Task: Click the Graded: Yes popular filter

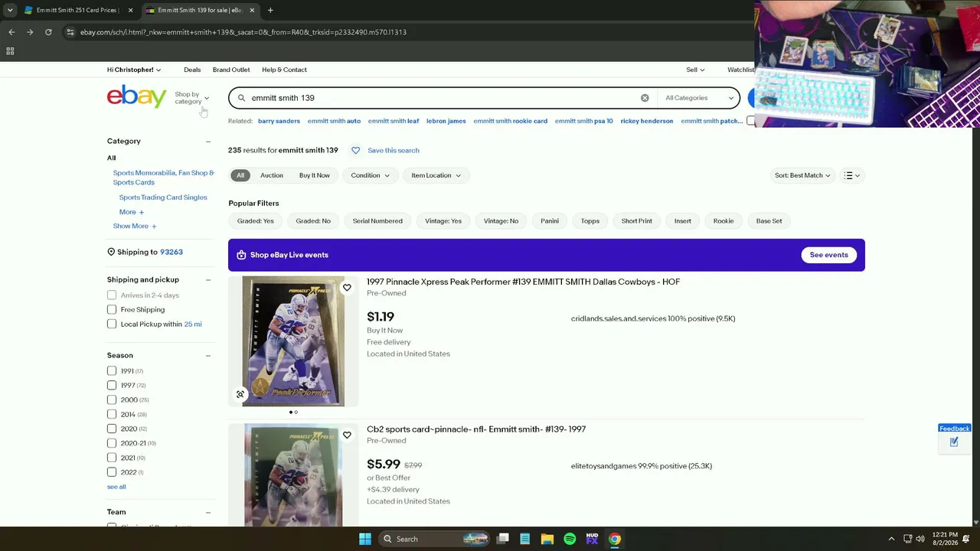Action: pyautogui.click(x=256, y=221)
